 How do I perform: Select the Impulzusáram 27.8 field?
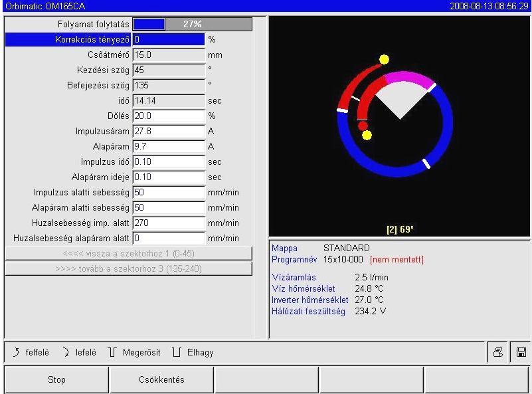[169, 131]
